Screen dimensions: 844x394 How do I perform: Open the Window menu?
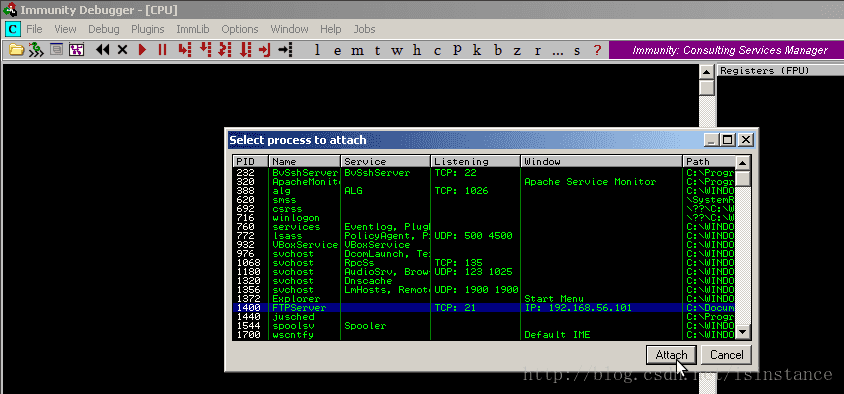[x=290, y=29]
